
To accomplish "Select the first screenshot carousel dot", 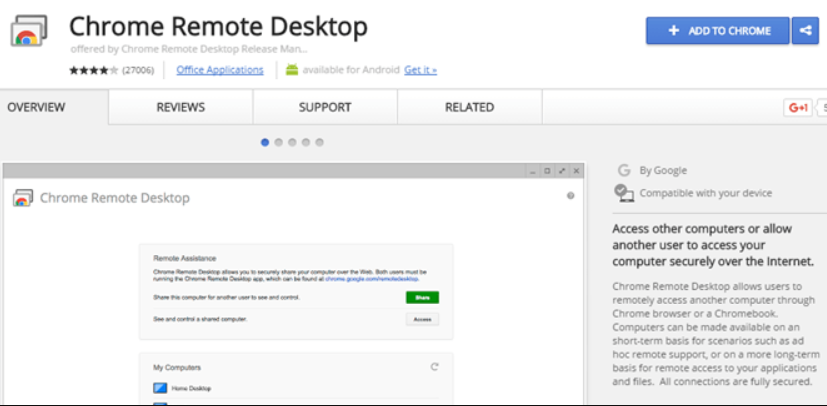I will (265, 142).
